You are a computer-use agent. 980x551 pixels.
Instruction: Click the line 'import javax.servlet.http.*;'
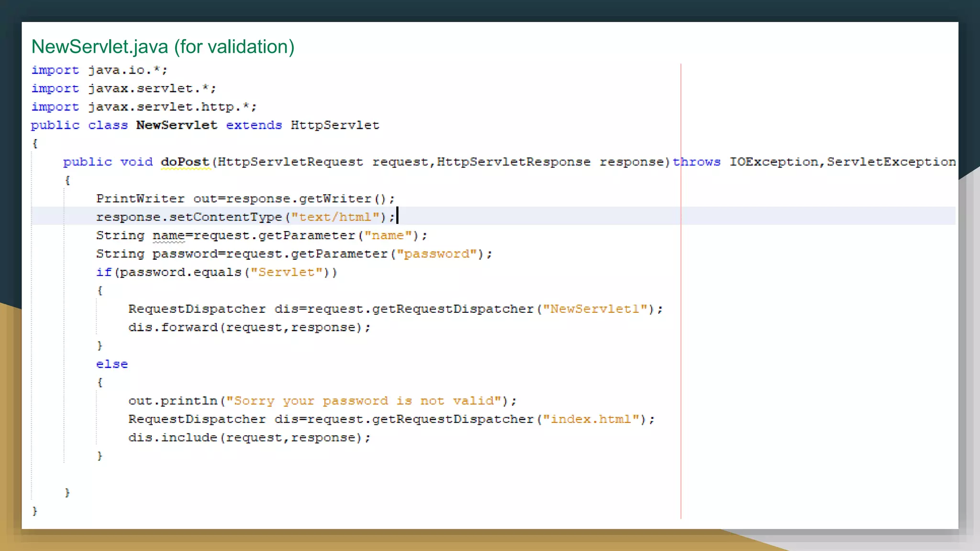pyautogui.click(x=144, y=107)
